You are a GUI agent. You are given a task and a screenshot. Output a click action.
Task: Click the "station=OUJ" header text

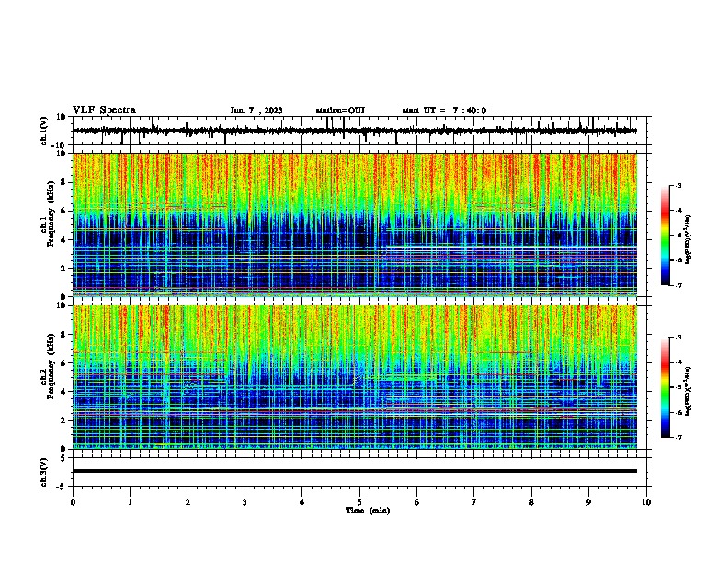(340, 110)
